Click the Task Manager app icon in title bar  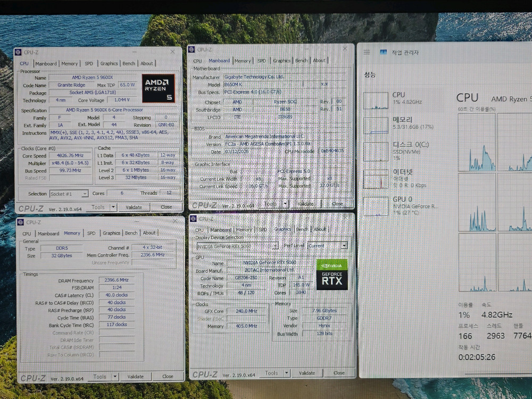pos(384,52)
